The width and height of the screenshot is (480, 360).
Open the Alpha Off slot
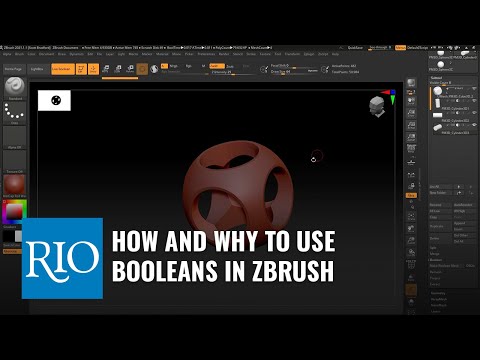pos(14,136)
